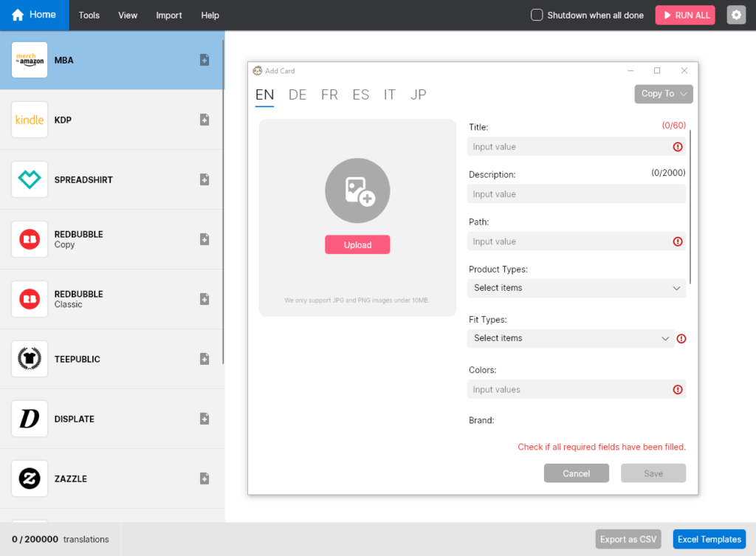
Task: Click the Colors input field
Action: (x=576, y=389)
